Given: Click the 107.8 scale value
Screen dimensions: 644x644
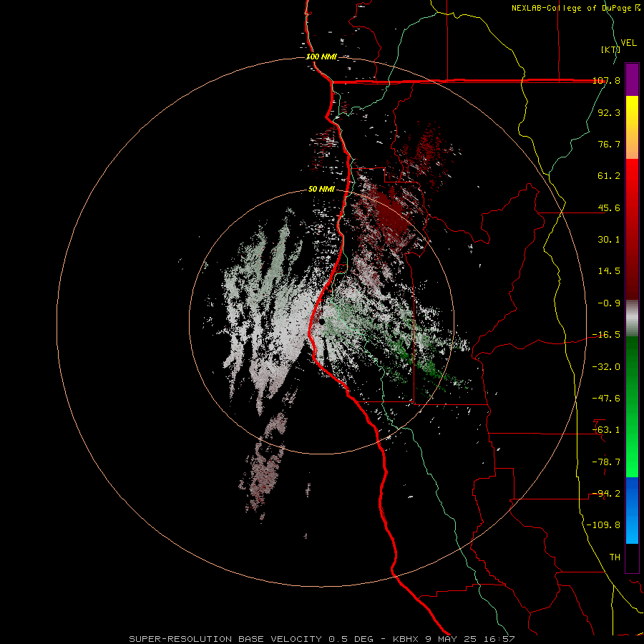Looking at the screenshot, I should click(x=606, y=80).
